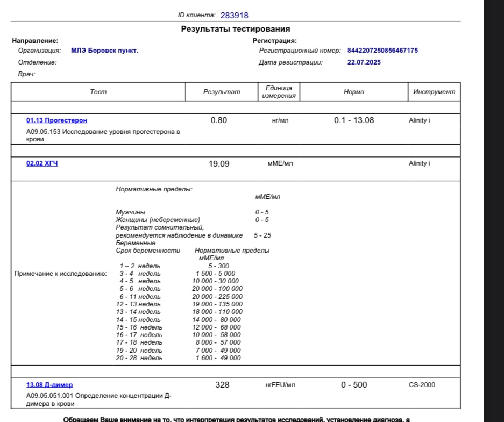The image size is (504, 422).
Task: Select the registration number 8442207250856467175
Action: [382, 51]
